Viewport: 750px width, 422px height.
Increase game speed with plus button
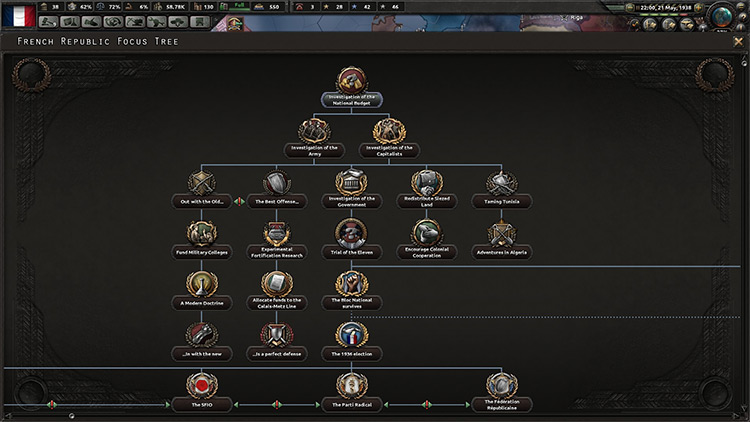(x=699, y=7)
